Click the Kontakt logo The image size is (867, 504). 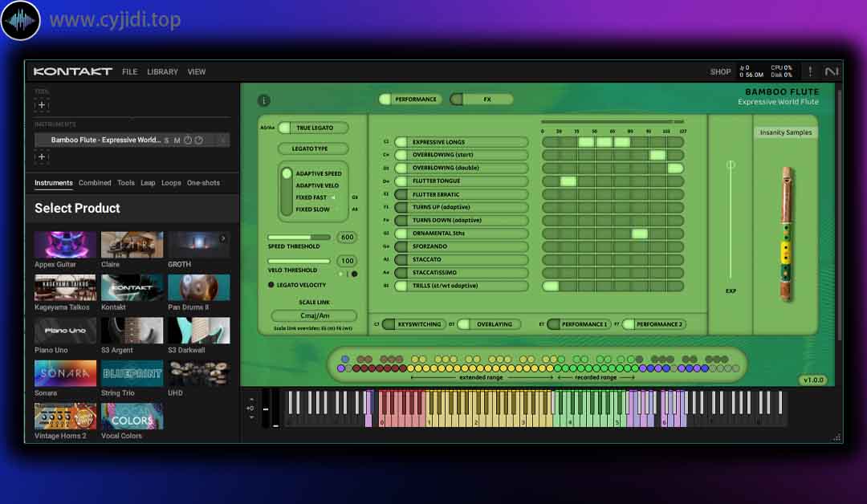[x=72, y=71]
